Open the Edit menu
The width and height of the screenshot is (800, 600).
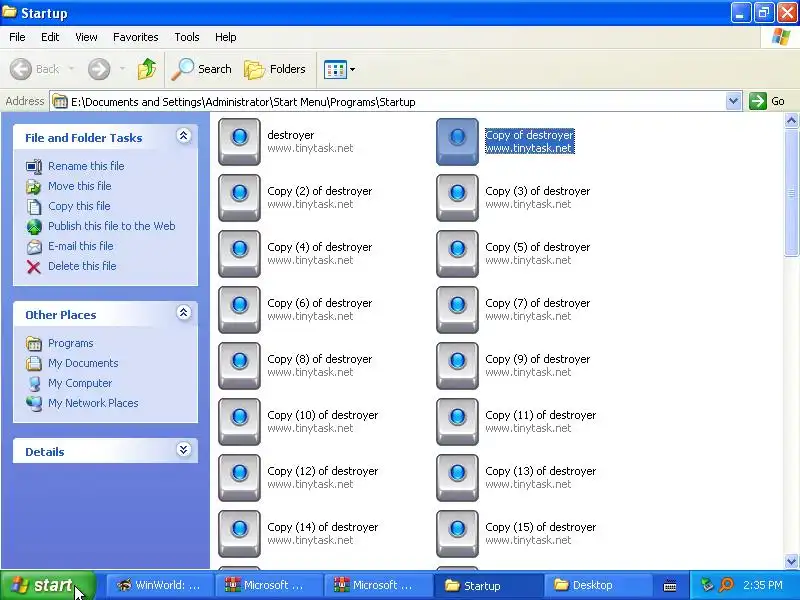click(x=50, y=37)
